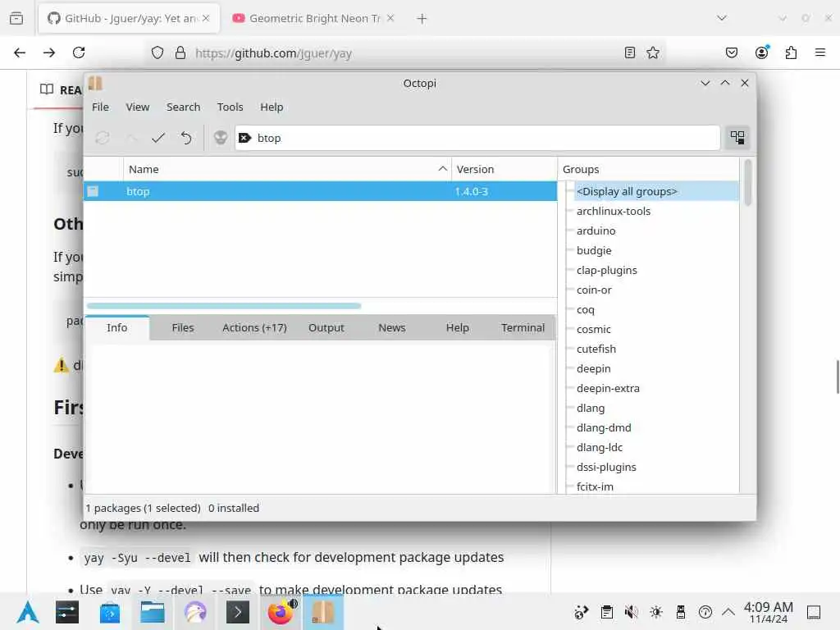840x630 pixels.
Task: Click the show desktop icon in taskbar
Action: coord(814,612)
